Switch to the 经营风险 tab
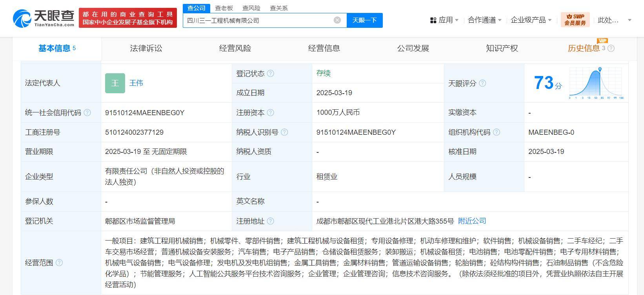The width and height of the screenshot is (644, 295). [235, 48]
